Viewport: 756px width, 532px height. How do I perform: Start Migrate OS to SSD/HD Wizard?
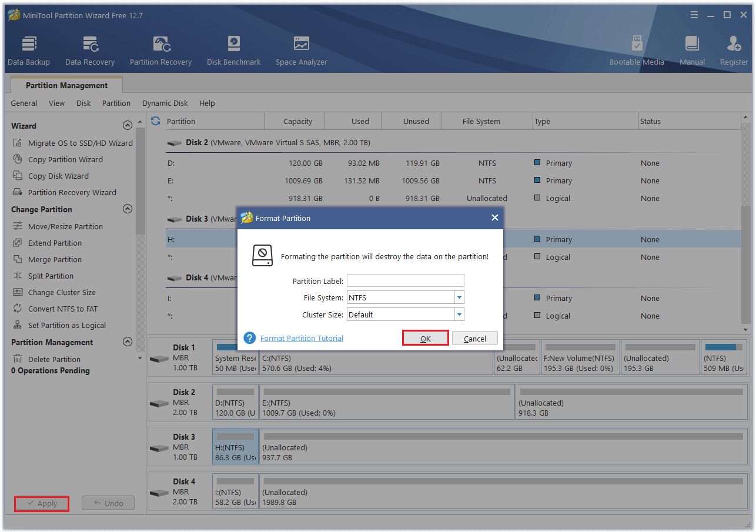[73, 143]
